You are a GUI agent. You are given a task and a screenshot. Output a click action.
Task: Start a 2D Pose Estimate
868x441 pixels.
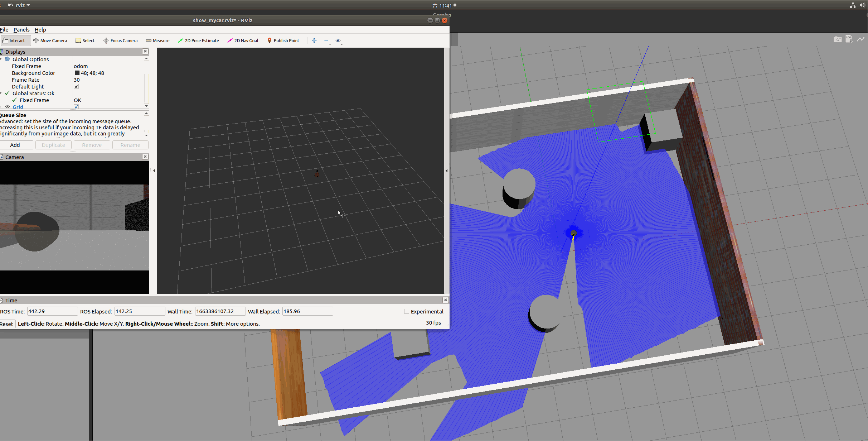[x=198, y=40]
